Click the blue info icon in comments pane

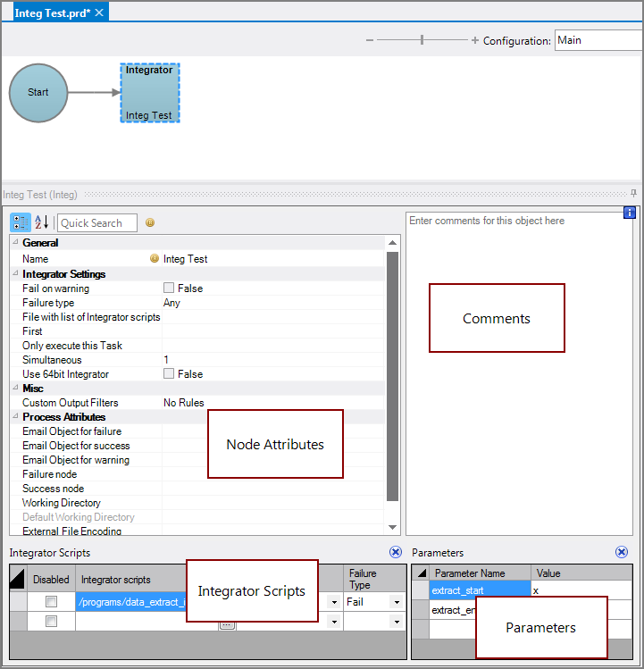click(x=629, y=212)
